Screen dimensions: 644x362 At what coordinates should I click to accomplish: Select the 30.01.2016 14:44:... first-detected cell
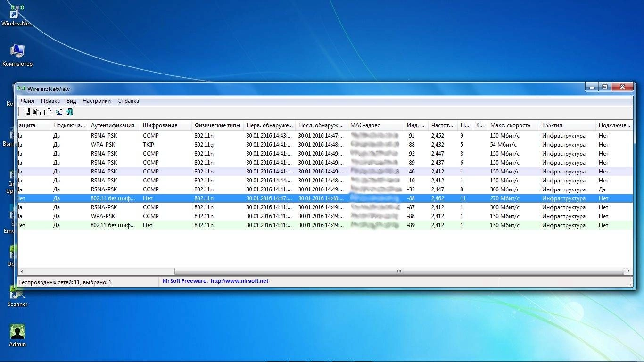click(x=269, y=181)
